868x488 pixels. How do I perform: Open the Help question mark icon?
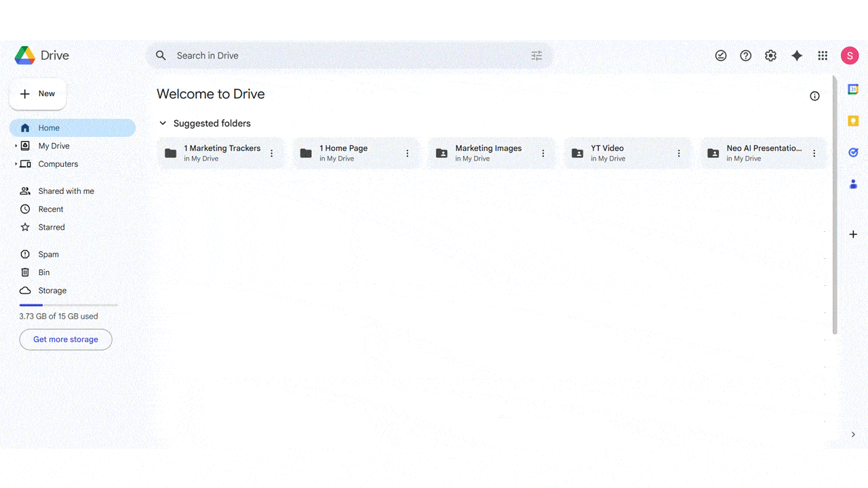(746, 56)
